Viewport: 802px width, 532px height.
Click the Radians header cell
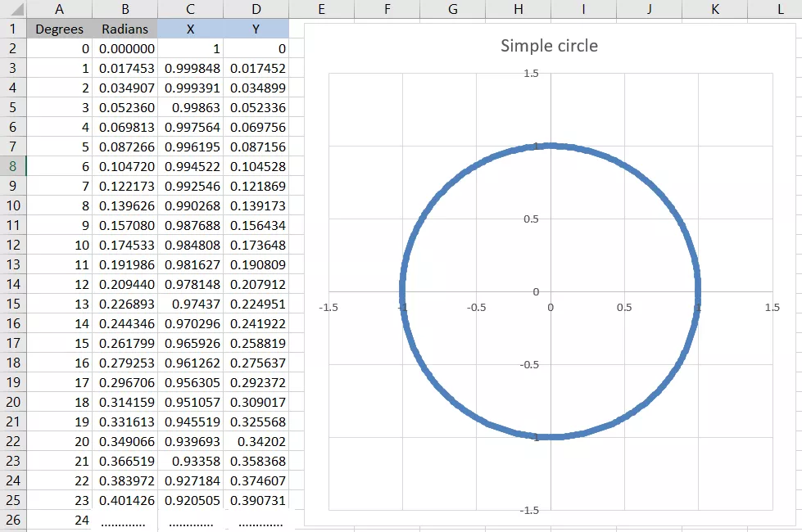[x=125, y=29]
